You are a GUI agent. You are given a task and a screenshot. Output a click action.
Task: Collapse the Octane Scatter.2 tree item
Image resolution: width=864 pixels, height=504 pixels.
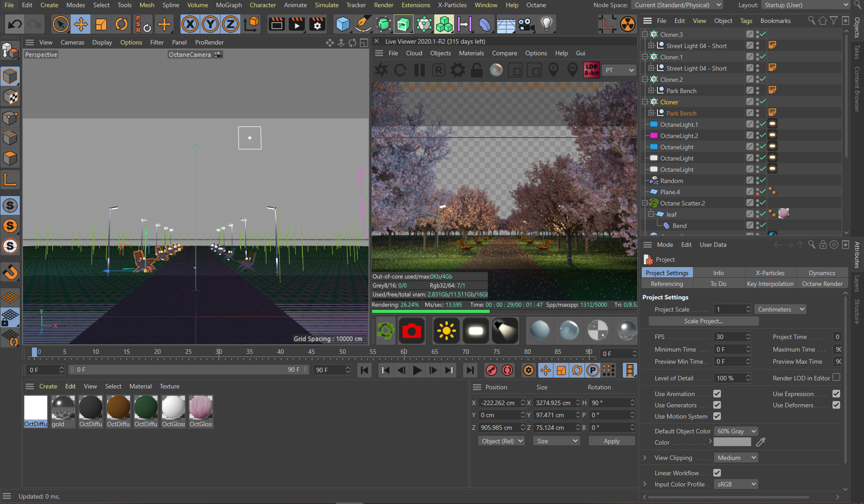pyautogui.click(x=645, y=203)
